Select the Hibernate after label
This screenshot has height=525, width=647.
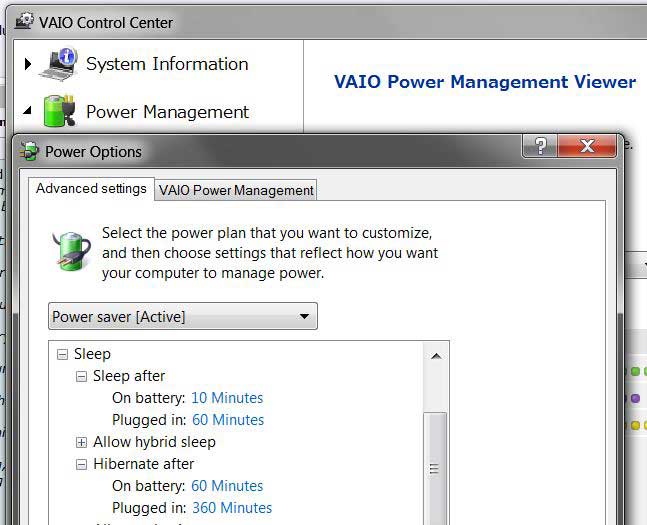[x=144, y=464]
